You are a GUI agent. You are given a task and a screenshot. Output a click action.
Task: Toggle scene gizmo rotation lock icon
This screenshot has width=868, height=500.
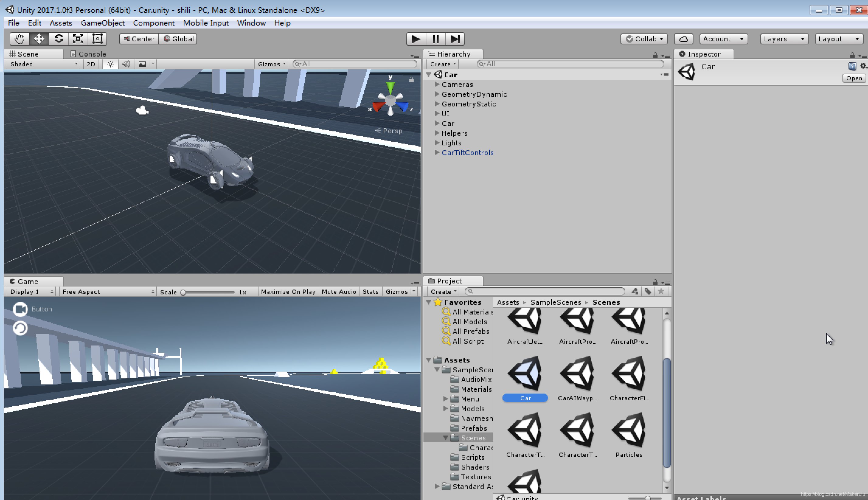pyautogui.click(x=411, y=80)
